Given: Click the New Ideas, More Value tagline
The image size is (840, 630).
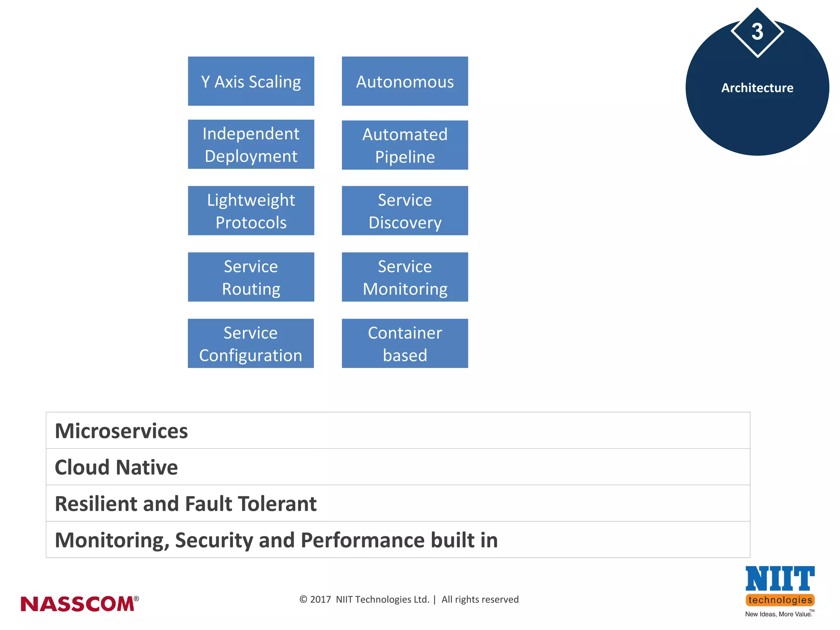Looking at the screenshot, I should pyautogui.click(x=779, y=614).
